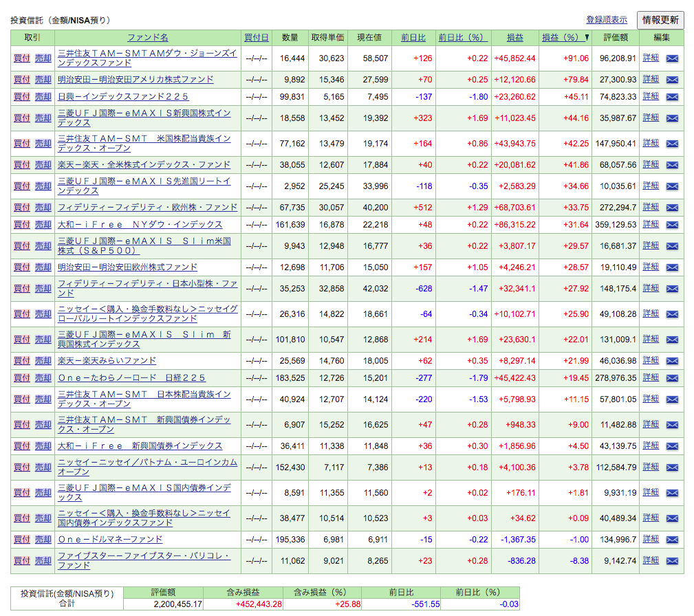Click mail icon for SMT新興国債券インデックス row
The height and width of the screenshot is (616, 694).
(x=672, y=425)
